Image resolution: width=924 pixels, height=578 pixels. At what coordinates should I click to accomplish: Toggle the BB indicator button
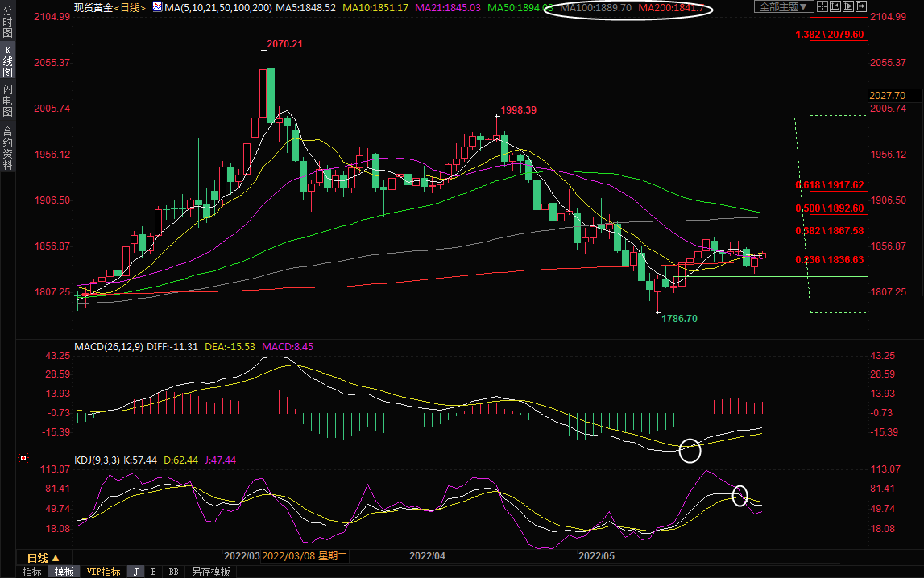(172, 572)
